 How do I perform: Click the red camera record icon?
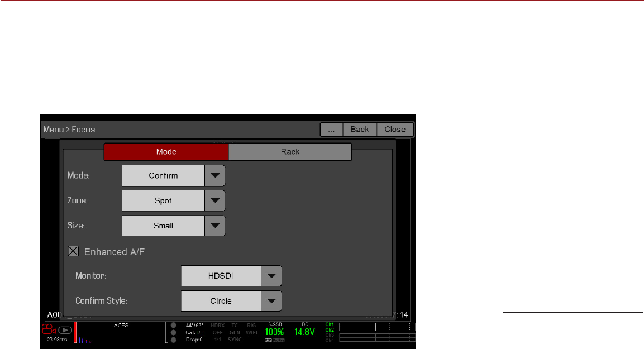click(x=49, y=329)
